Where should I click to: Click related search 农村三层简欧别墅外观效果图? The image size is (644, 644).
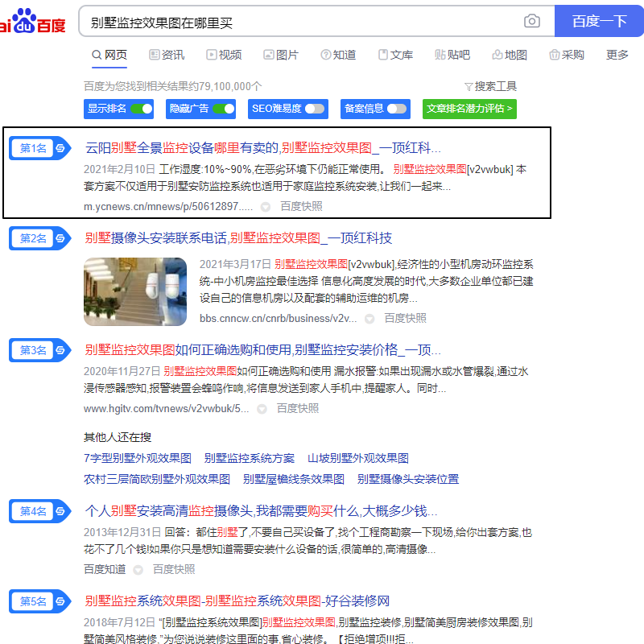tap(157, 479)
